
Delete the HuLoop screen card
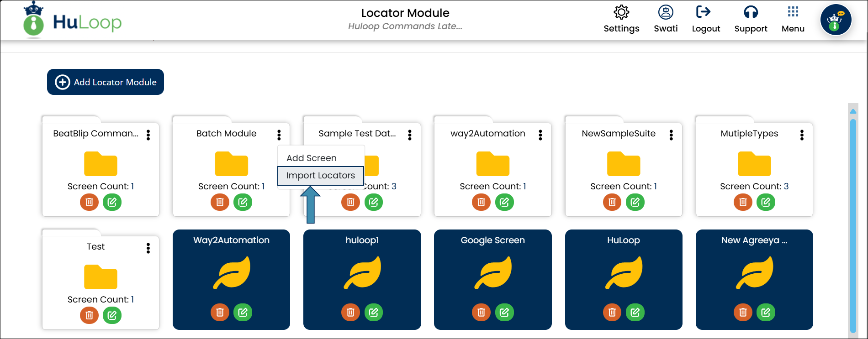(x=612, y=312)
